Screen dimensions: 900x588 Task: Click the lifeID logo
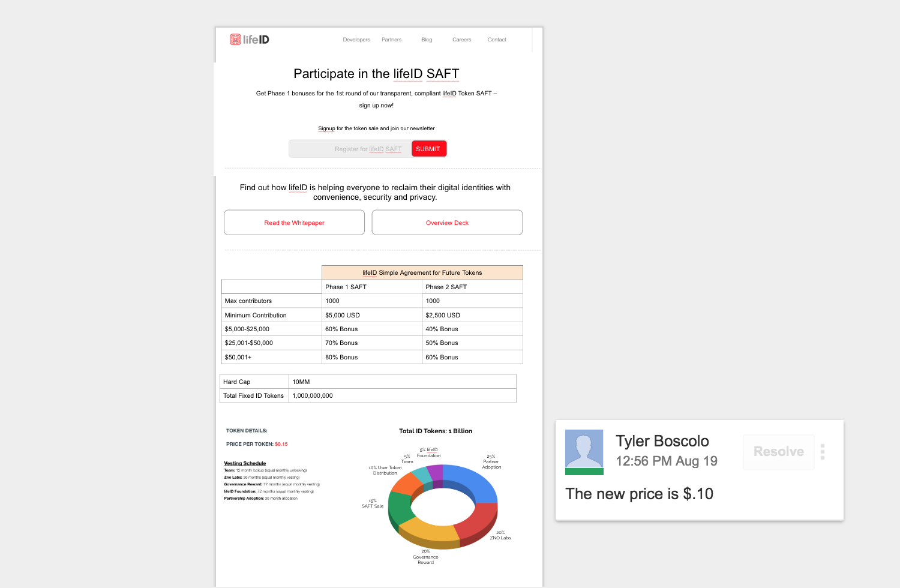point(250,40)
